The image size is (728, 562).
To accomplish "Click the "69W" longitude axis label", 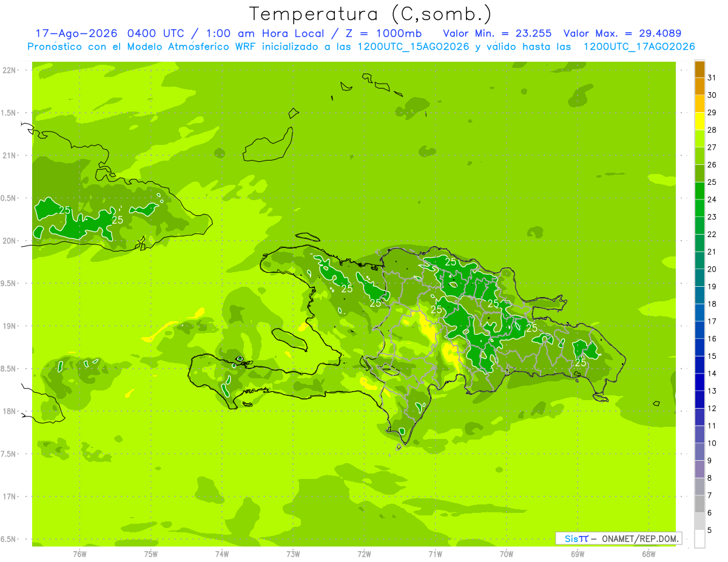I will 578,554.
